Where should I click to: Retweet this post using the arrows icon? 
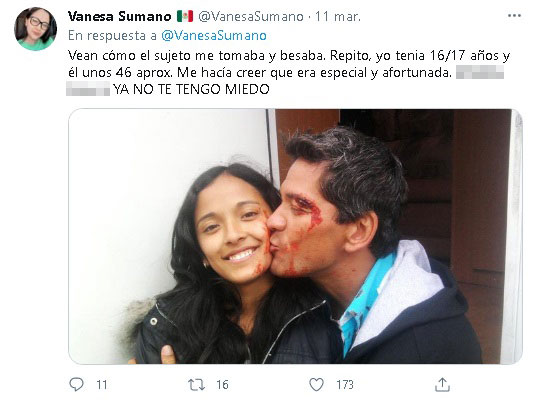click(x=197, y=385)
